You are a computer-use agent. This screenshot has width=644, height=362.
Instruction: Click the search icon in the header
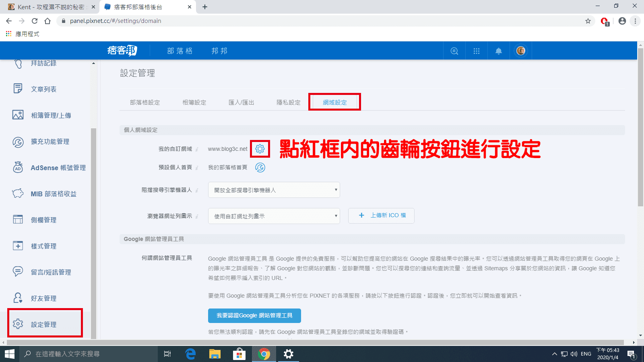(454, 51)
